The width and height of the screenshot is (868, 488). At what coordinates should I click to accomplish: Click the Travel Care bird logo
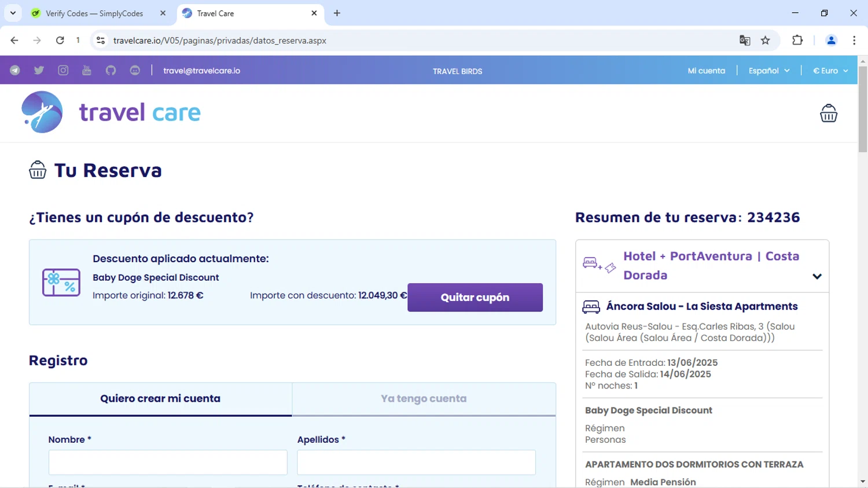tap(42, 112)
